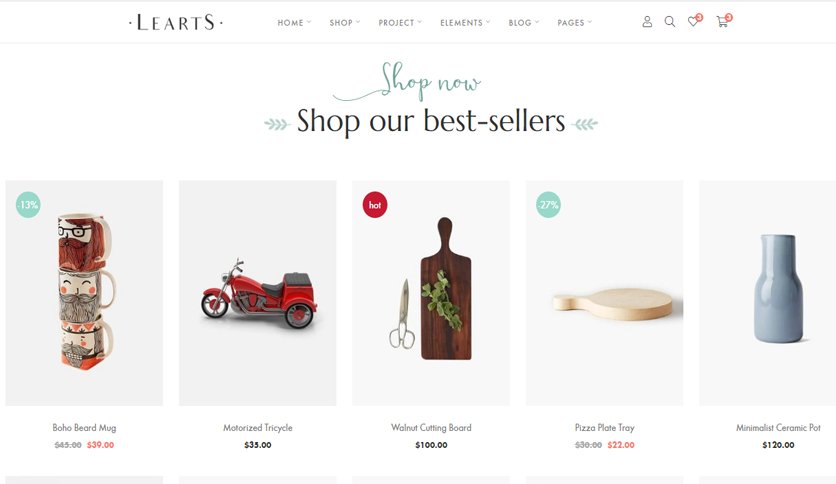The height and width of the screenshot is (484, 836).
Task: Click the Learts logo
Action: coord(176,22)
